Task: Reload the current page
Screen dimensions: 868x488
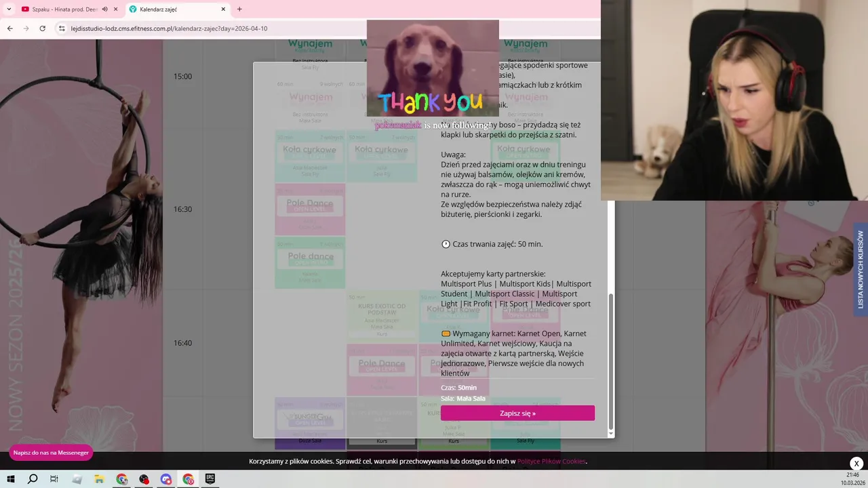Action: coord(43,28)
